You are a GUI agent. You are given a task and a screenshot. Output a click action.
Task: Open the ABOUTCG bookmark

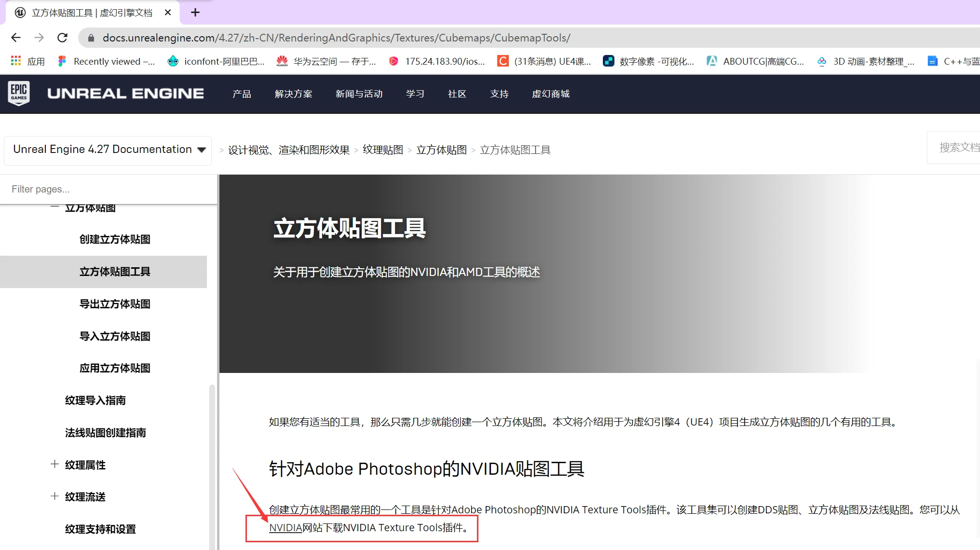click(x=755, y=61)
